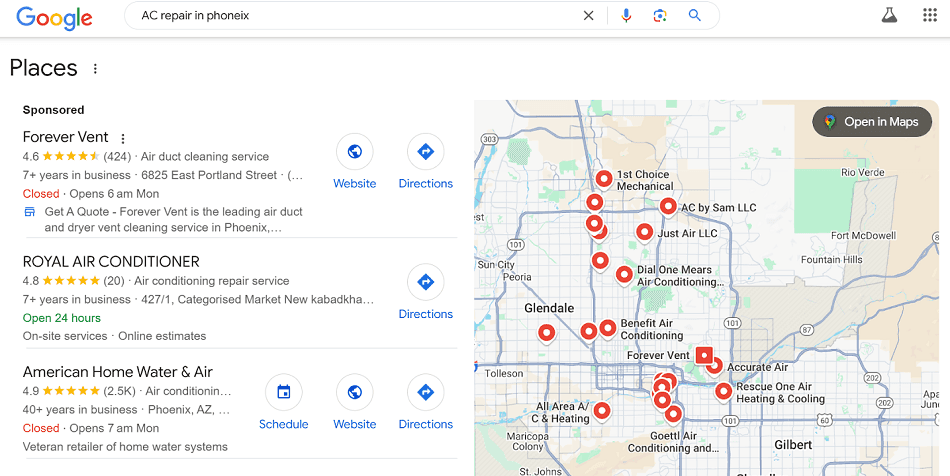The image size is (950, 476).
Task: Open the ROYAL AIR CONDITIONER listing title
Action: (111, 261)
